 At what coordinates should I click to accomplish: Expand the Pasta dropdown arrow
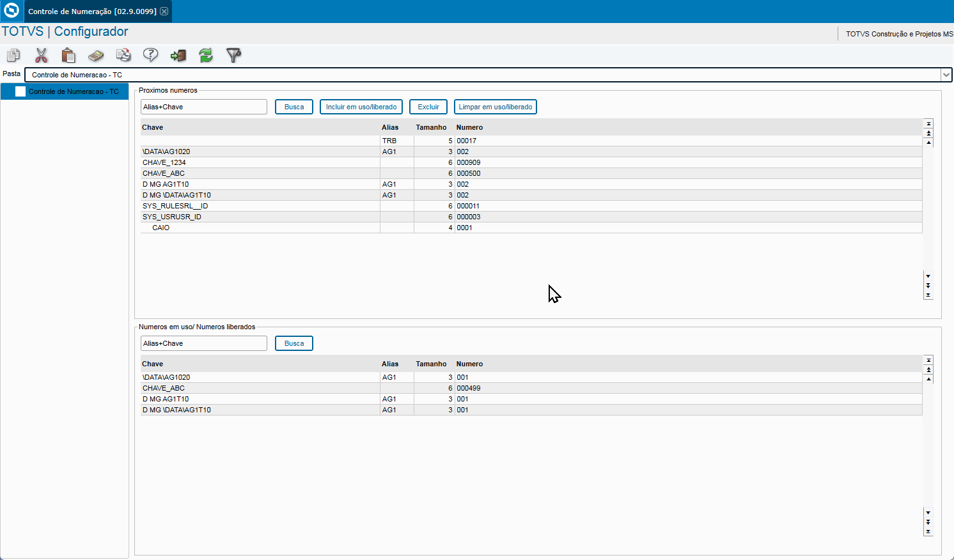(946, 75)
